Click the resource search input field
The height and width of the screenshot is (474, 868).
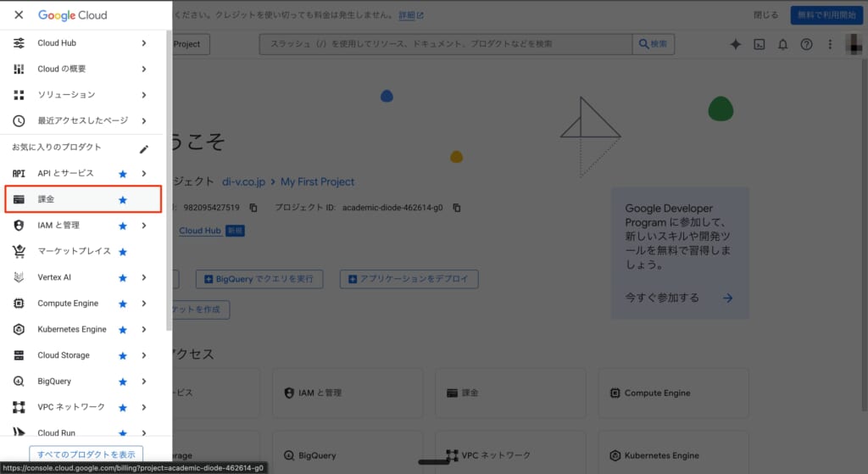pos(446,44)
